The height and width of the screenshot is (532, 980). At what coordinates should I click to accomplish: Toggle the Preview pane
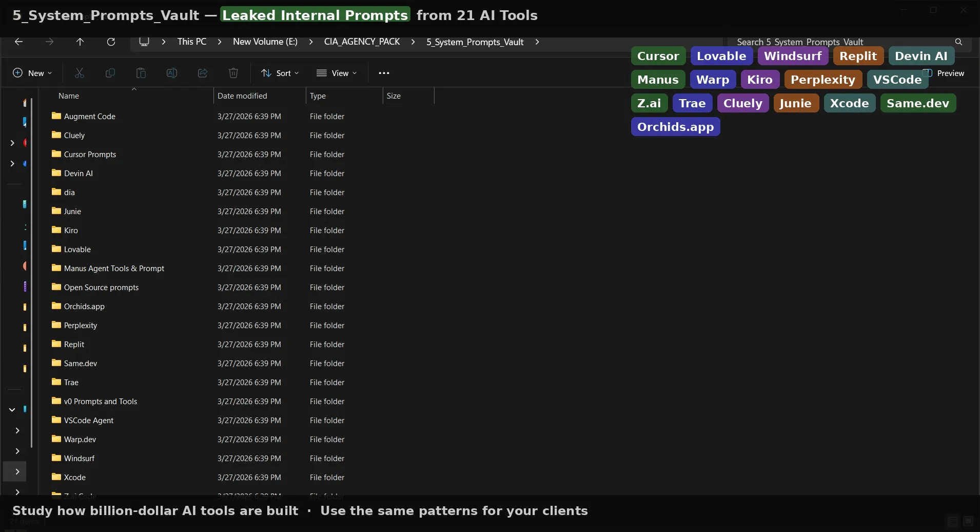(944, 73)
